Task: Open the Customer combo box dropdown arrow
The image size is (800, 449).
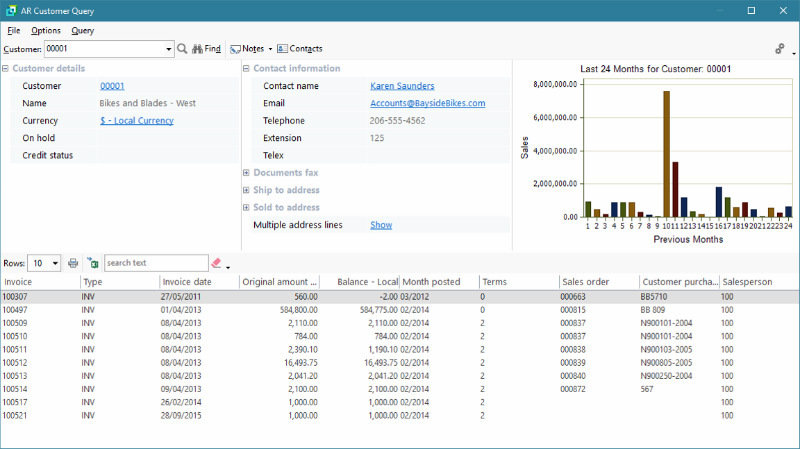Action: pos(168,49)
